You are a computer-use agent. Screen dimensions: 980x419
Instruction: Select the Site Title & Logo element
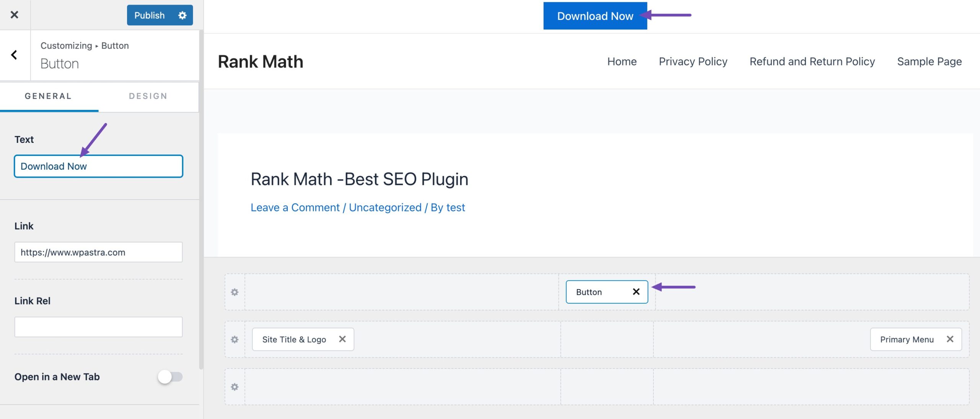[294, 339]
